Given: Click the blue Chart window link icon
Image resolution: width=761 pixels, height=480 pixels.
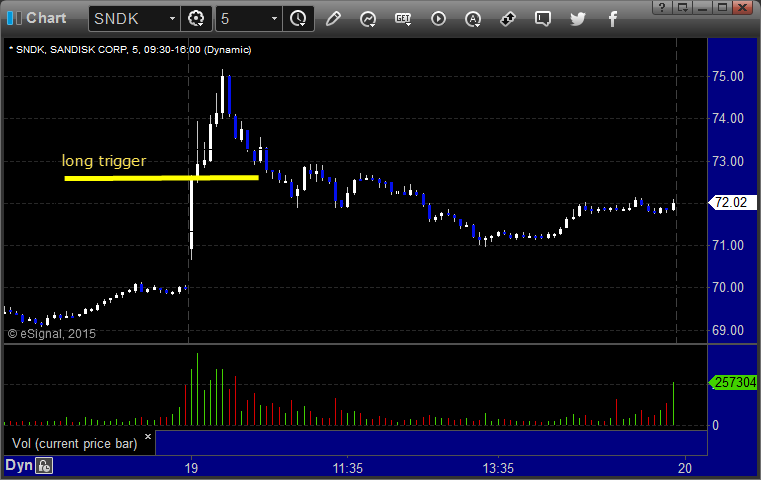Looking at the screenshot, I should [x=14, y=18].
